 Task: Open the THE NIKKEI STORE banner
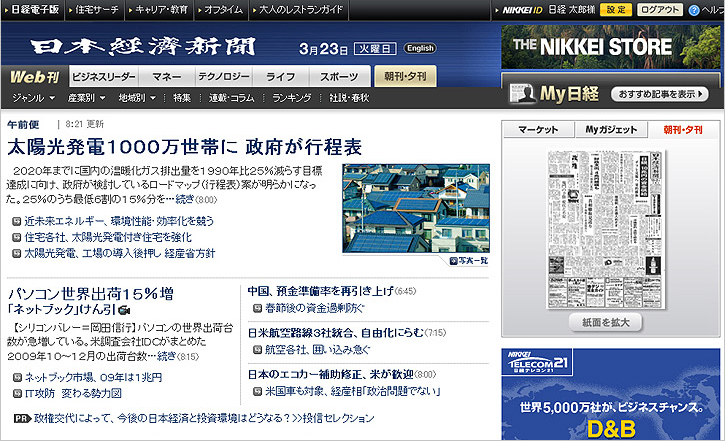612,46
